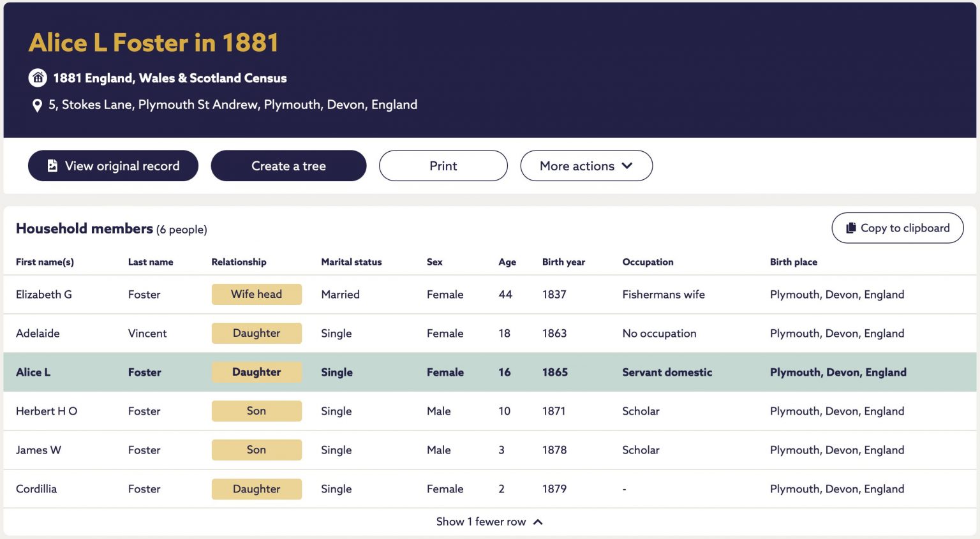Click birth year 1837
Screen dimensions: 980x539
(x=554, y=295)
